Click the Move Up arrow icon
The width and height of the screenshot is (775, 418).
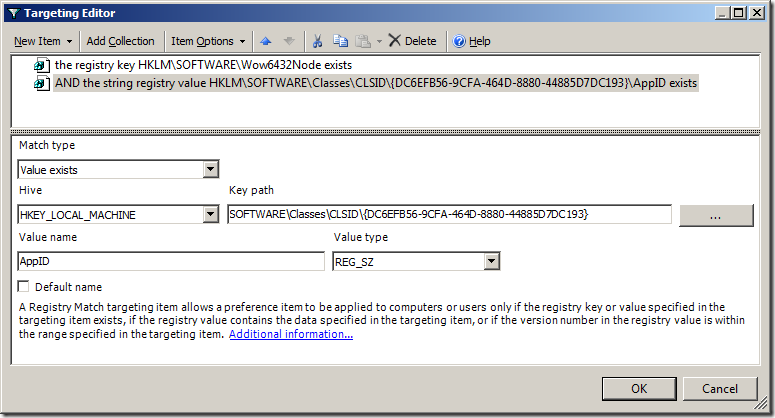coord(265,41)
